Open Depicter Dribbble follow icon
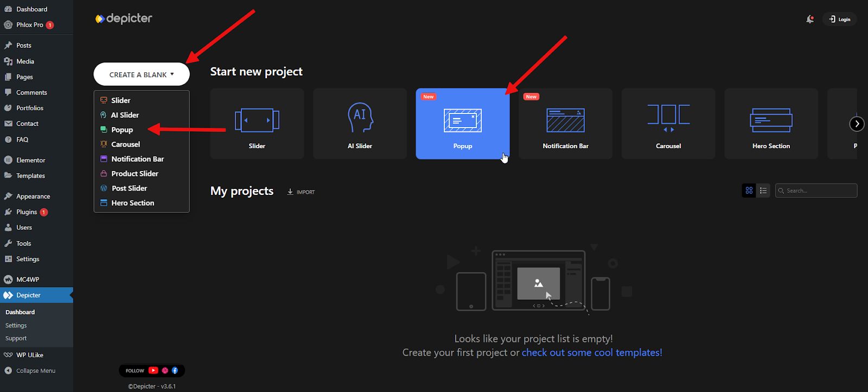 pyautogui.click(x=165, y=370)
